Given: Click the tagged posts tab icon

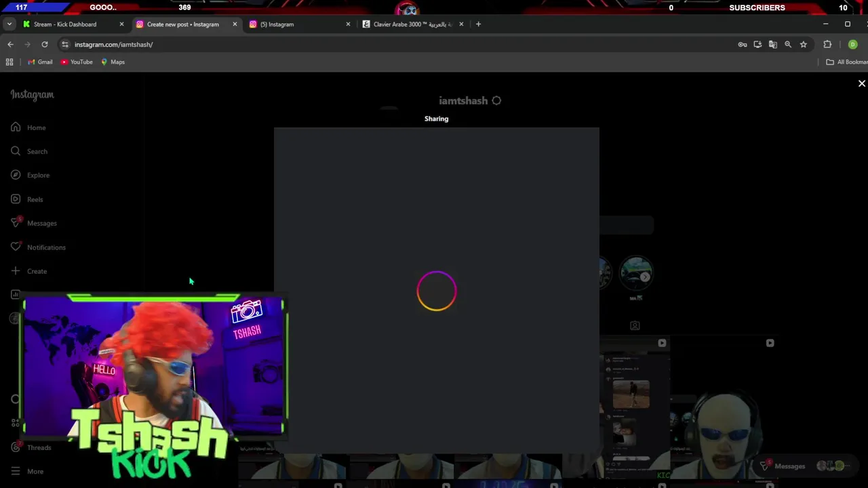Looking at the screenshot, I should 635,326.
